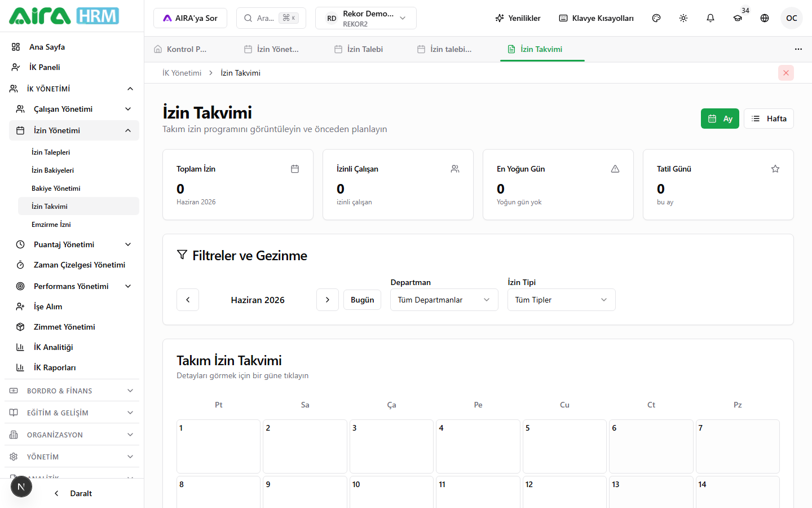
Task: Open Klavye Kısayolları shortcuts
Action: pos(597,18)
